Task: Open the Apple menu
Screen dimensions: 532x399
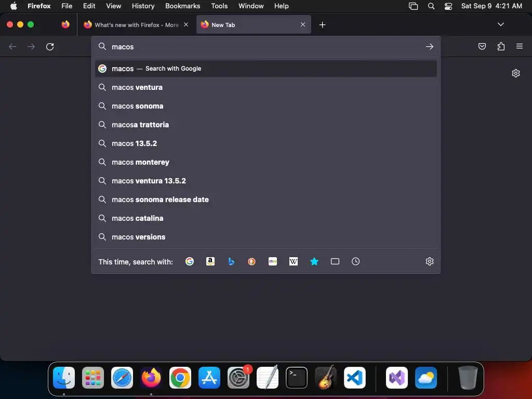Action: [x=14, y=6]
